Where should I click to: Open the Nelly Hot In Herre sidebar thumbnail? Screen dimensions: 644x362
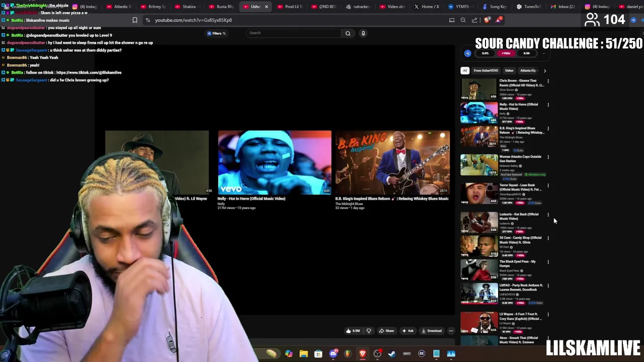pyautogui.click(x=479, y=113)
